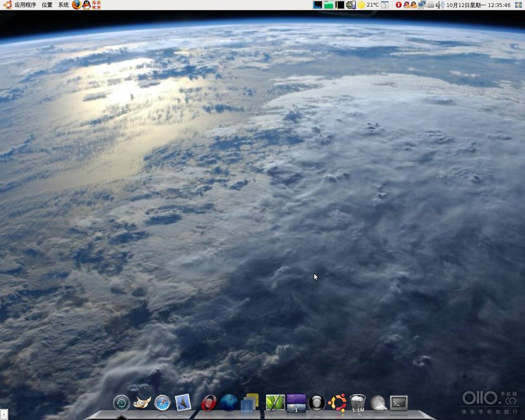Click the map icon beside the temperature
This screenshot has height=420, width=525.
click(385, 5)
